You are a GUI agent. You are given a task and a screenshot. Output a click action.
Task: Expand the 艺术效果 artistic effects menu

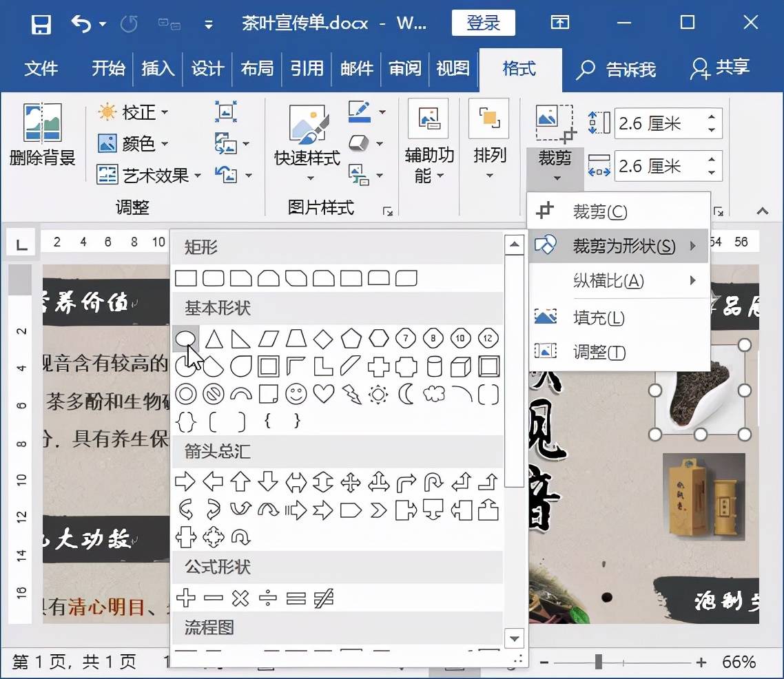click(x=149, y=176)
